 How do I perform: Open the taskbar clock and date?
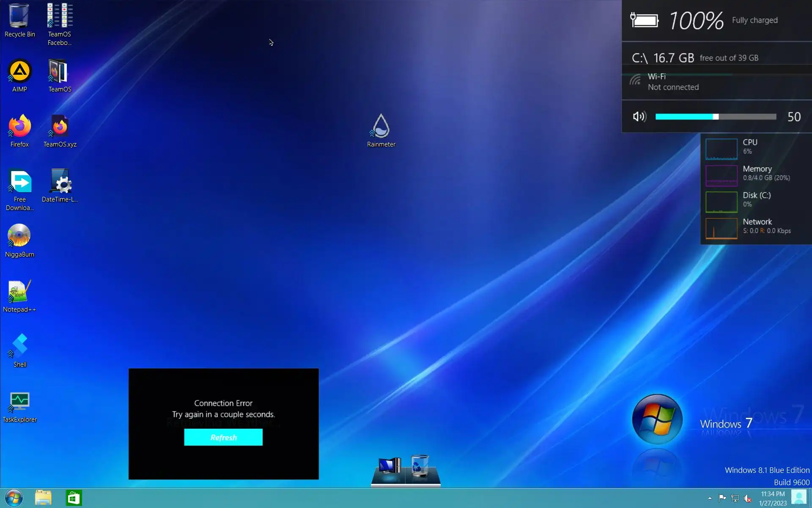pos(773,498)
